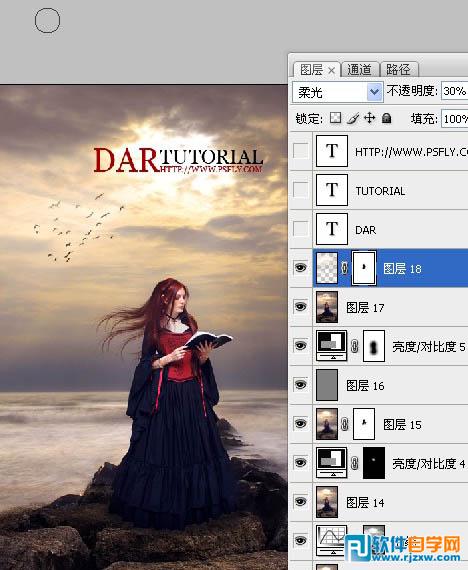Show the TUTORIAL text layer
The image size is (468, 570).
(x=301, y=190)
